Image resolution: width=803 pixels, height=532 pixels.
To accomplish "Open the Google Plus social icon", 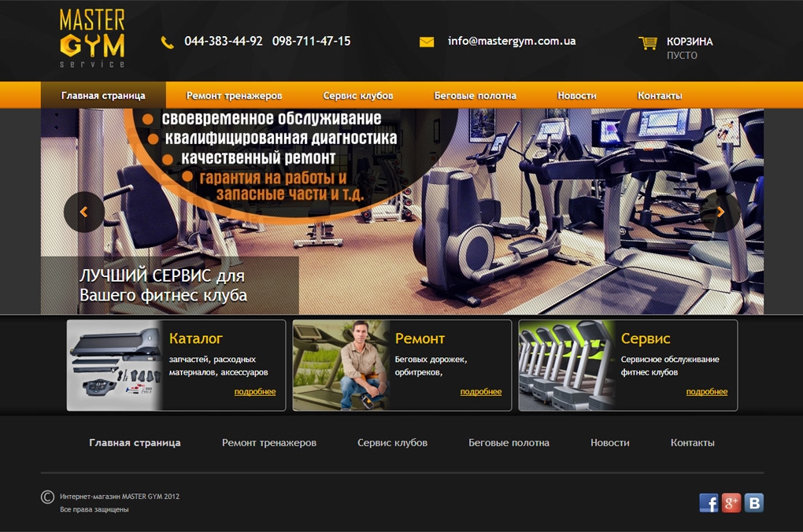I will point(731,503).
